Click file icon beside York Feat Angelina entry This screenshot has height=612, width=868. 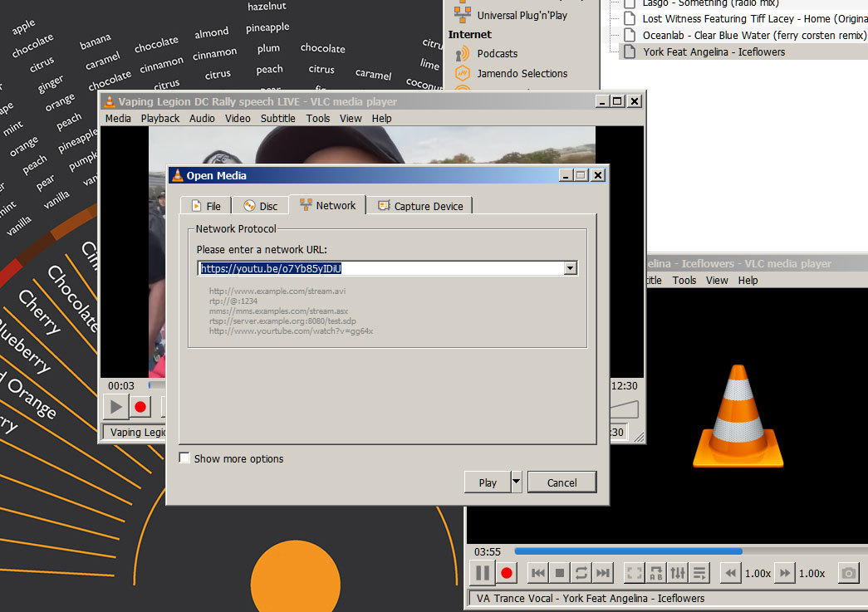(x=630, y=52)
